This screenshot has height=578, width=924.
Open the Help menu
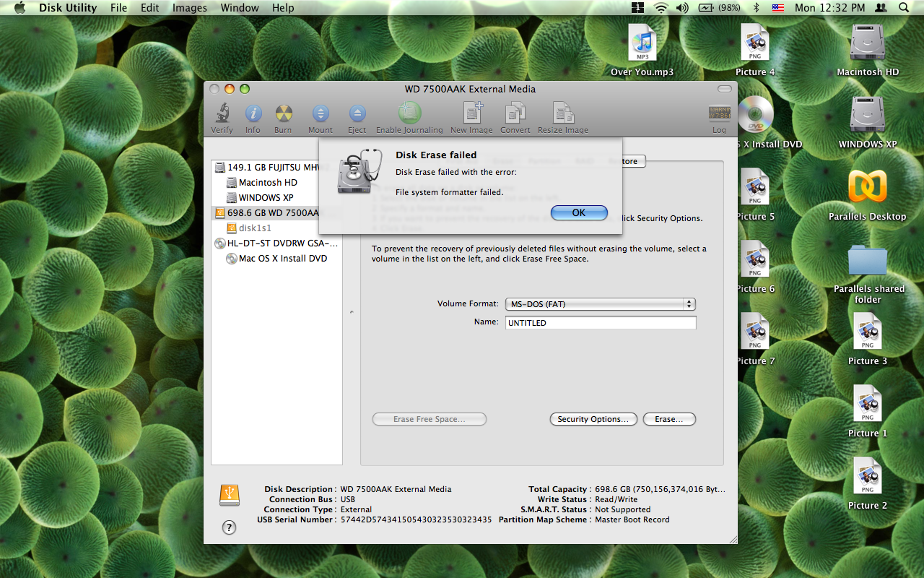[283, 8]
